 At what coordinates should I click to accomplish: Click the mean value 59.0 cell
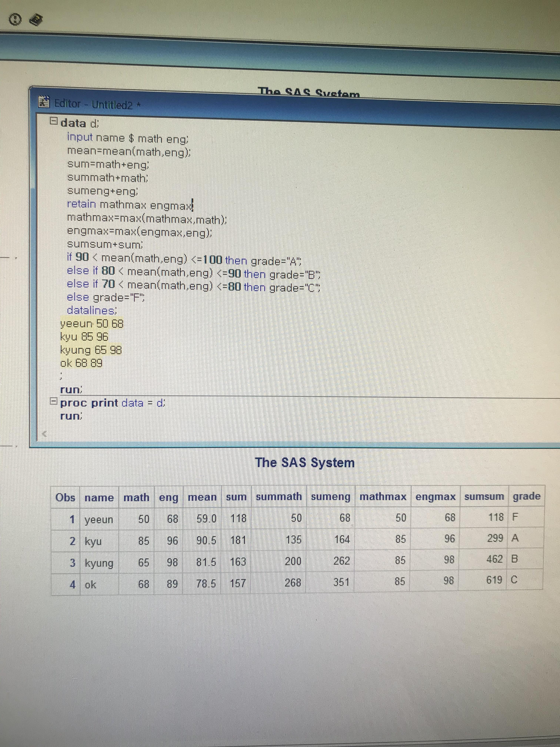(207, 518)
